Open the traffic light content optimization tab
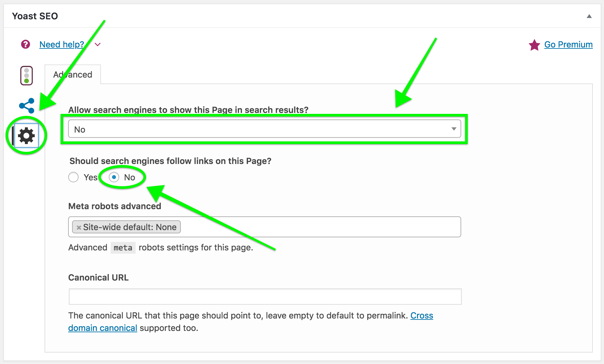 [27, 76]
